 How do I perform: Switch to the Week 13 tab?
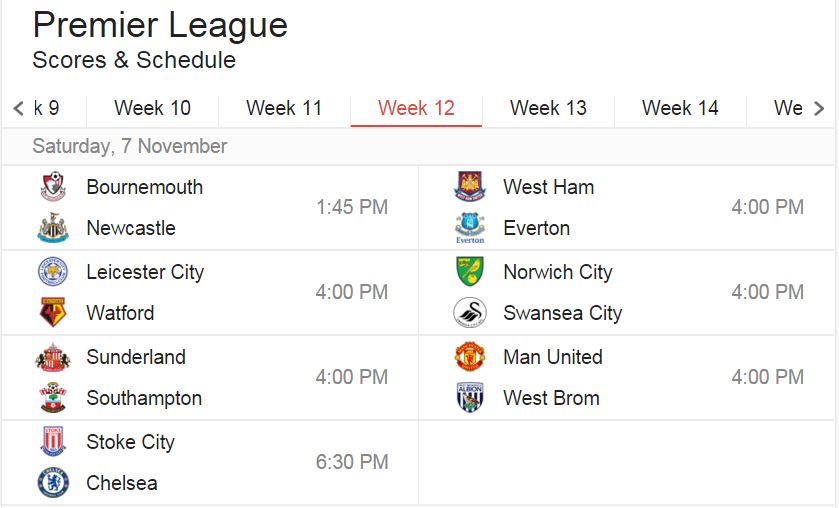[x=548, y=109]
